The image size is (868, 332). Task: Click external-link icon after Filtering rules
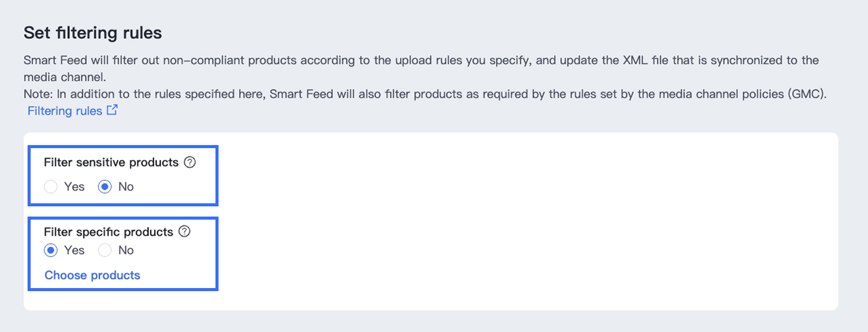pyautogui.click(x=112, y=110)
